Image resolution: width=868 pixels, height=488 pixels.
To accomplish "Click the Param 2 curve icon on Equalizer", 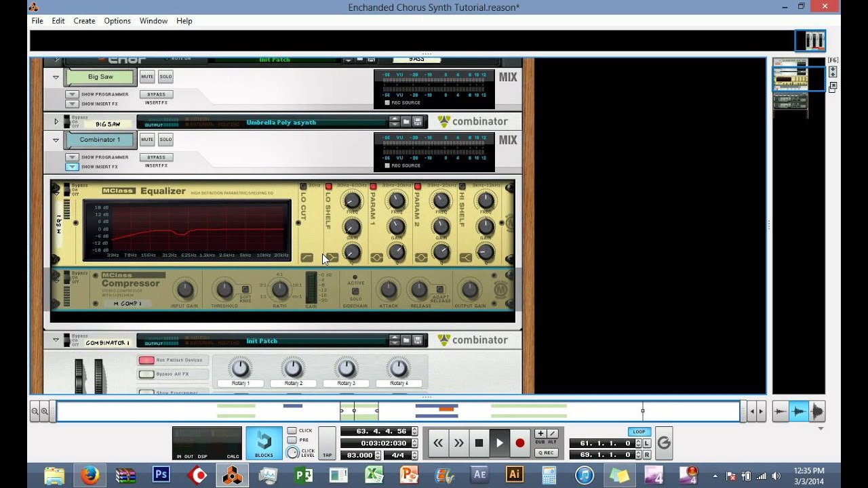I will (x=421, y=258).
